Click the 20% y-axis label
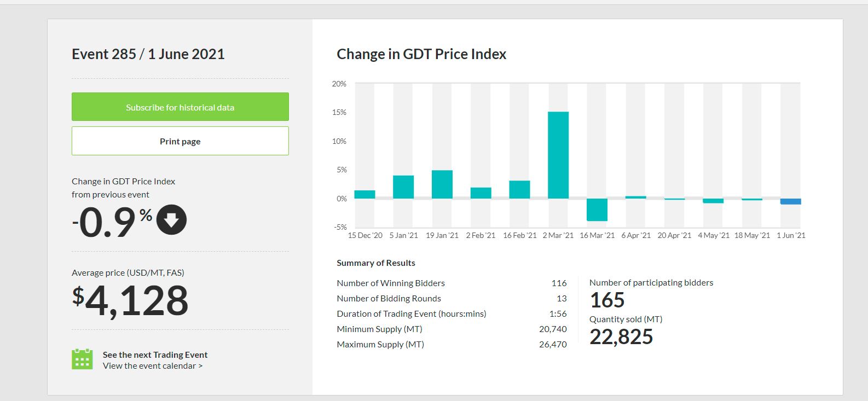 339,84
